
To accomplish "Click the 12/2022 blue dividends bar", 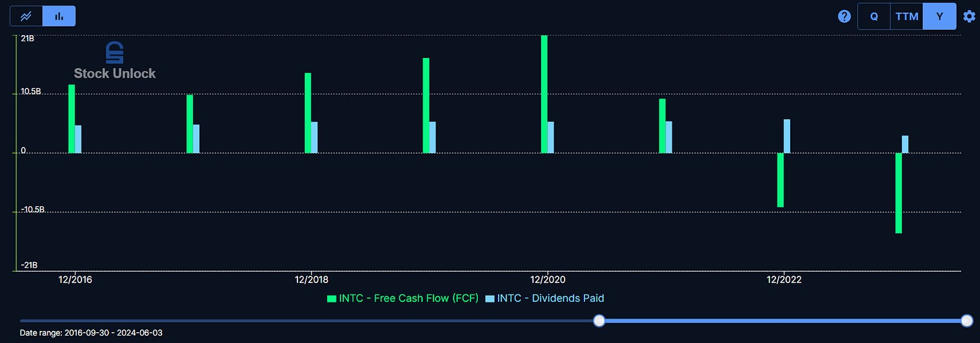I will (787, 136).
